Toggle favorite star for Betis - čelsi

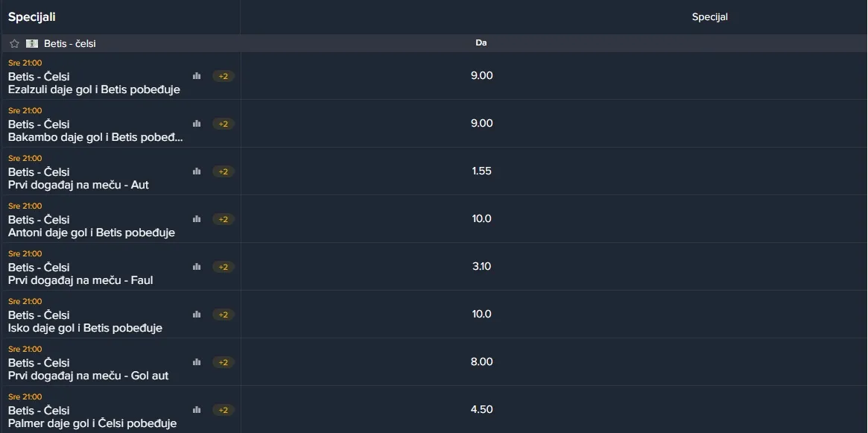(14, 43)
